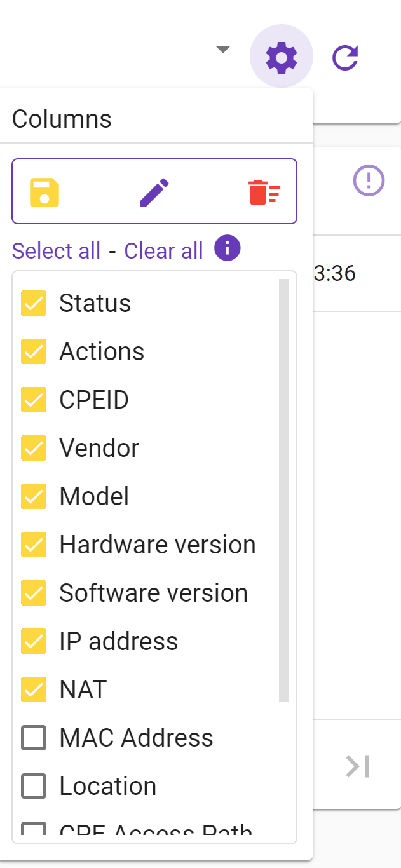This screenshot has height=868, width=401.
Task: Uncheck the Model column checkbox
Action: click(x=34, y=496)
